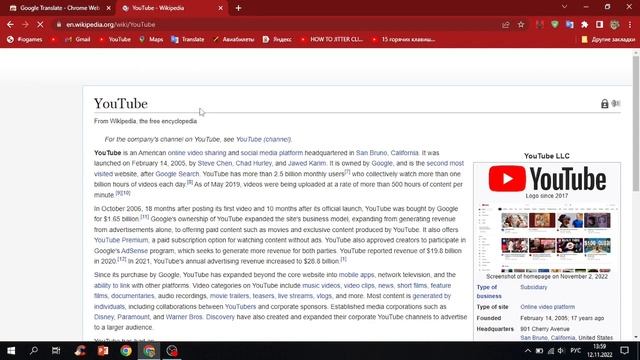Switch the РУС input language
Screen dimensions: 640x360
pyautogui.click(x=576, y=351)
